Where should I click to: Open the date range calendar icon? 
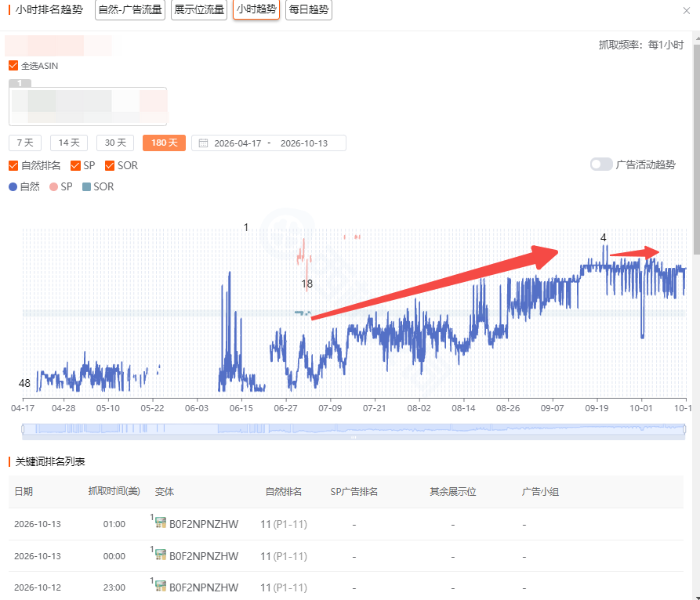(203, 143)
